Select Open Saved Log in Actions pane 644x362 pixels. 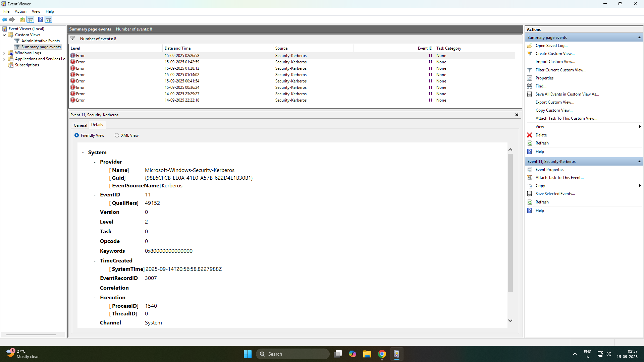pyautogui.click(x=552, y=46)
